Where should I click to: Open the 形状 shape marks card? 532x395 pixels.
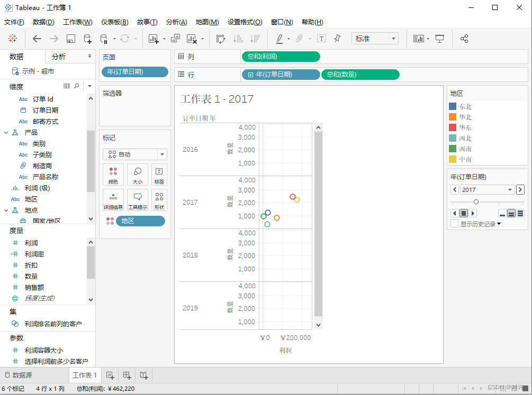159,200
